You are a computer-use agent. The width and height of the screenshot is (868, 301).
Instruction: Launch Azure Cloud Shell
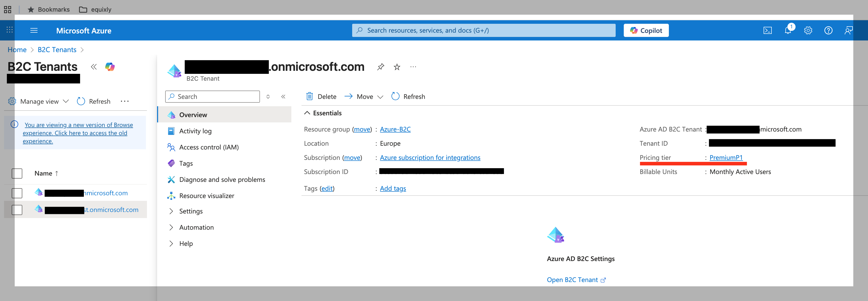click(768, 31)
